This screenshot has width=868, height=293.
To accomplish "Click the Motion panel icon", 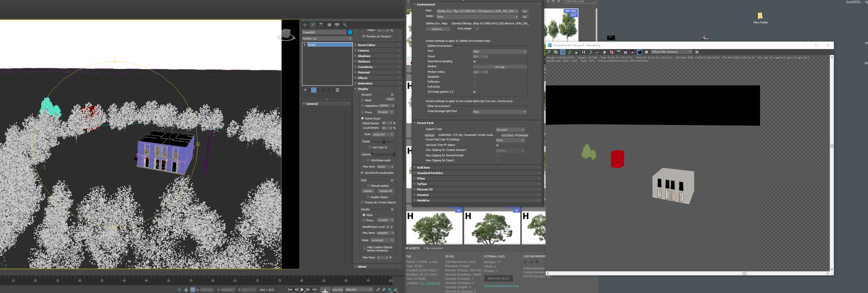I will click(329, 25).
